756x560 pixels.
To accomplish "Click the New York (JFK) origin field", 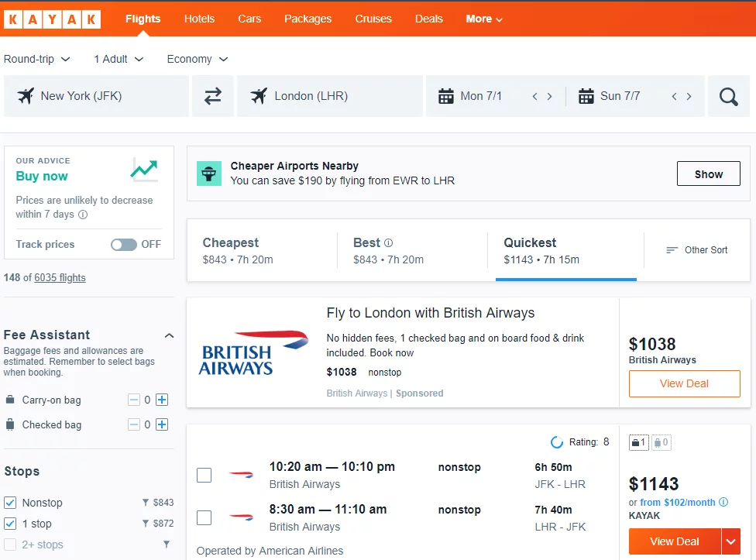I will click(96, 96).
